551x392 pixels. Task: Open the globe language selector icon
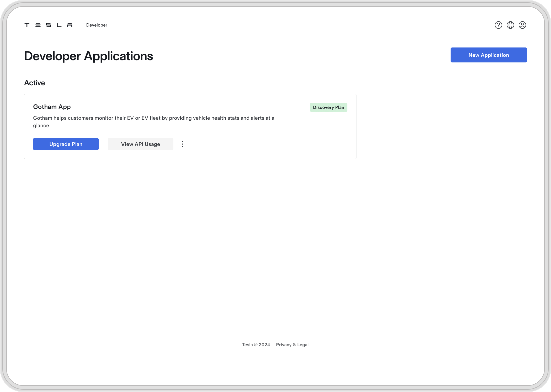tap(510, 25)
